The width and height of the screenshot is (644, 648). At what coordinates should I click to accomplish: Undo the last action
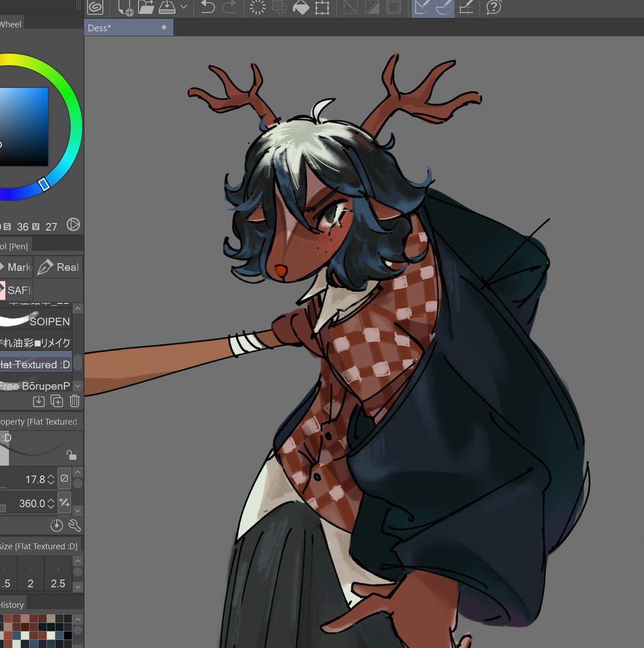click(207, 7)
